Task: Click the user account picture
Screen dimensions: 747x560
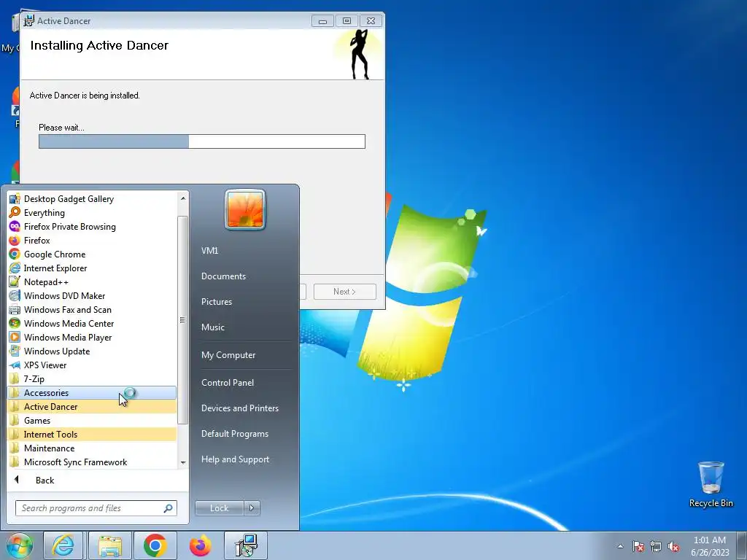Action: point(245,209)
